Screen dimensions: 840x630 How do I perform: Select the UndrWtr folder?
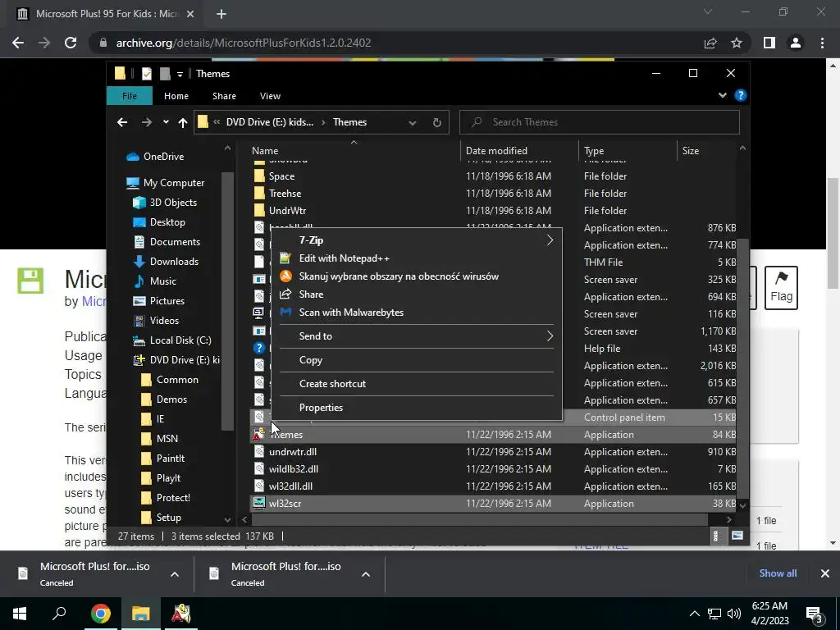(x=287, y=211)
